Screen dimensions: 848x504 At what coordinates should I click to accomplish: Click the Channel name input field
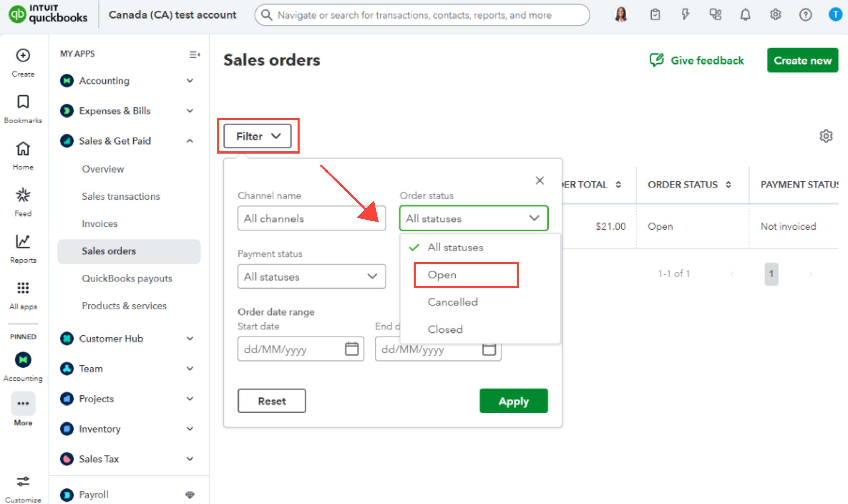(x=311, y=218)
